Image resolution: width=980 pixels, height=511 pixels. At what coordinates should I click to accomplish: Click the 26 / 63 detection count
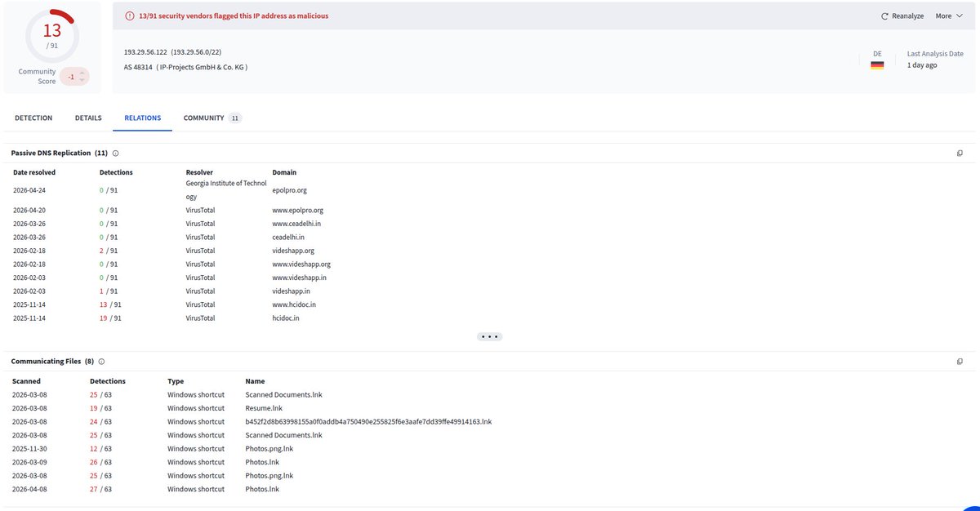100,462
